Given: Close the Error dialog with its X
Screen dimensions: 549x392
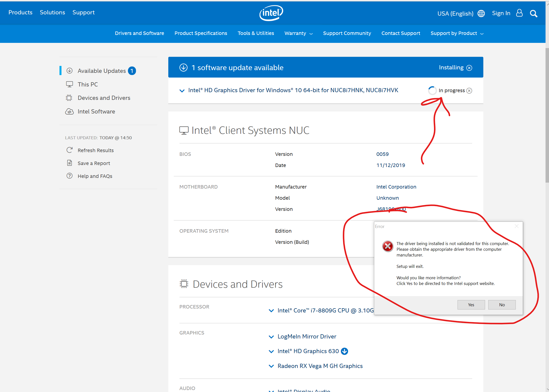Looking at the screenshot, I should click(517, 226).
